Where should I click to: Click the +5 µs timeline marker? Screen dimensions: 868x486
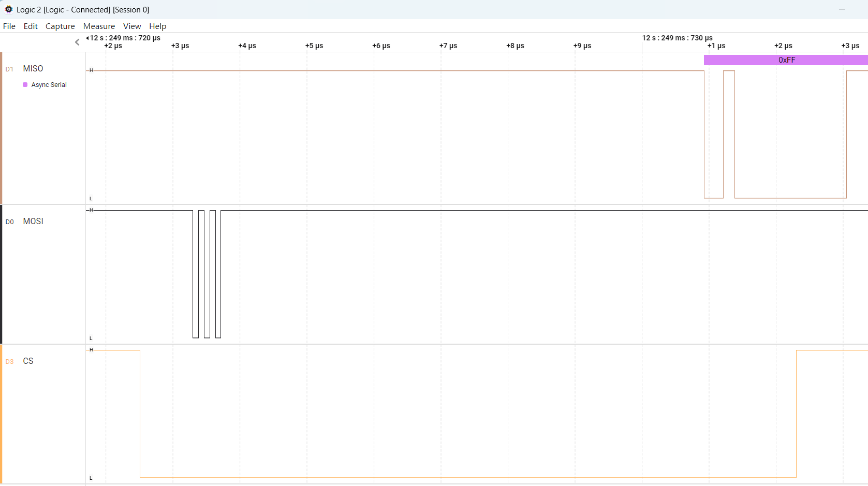click(314, 46)
